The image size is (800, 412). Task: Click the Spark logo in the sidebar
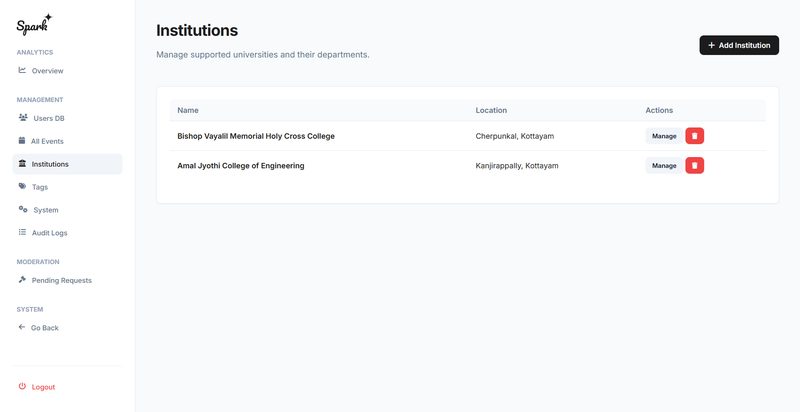pyautogui.click(x=34, y=23)
